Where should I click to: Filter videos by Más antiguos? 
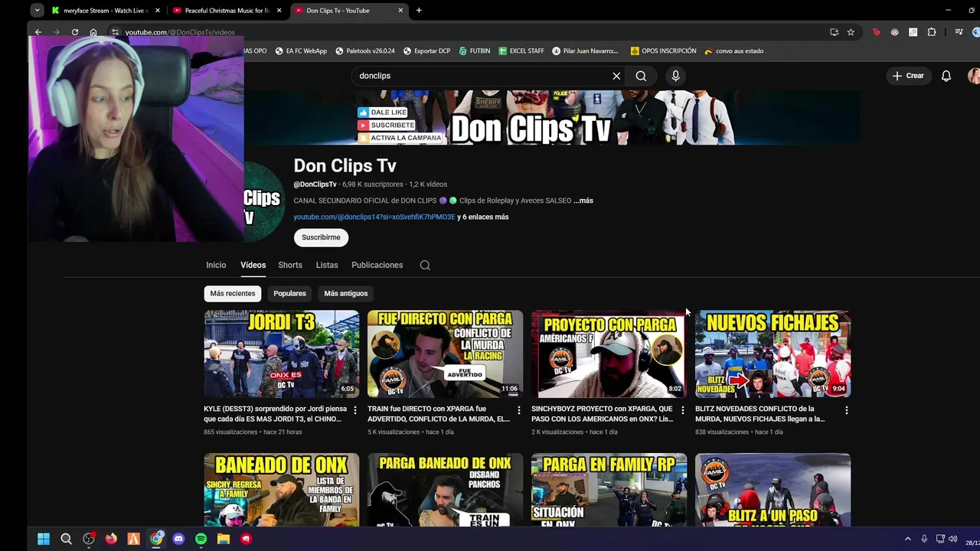346,293
